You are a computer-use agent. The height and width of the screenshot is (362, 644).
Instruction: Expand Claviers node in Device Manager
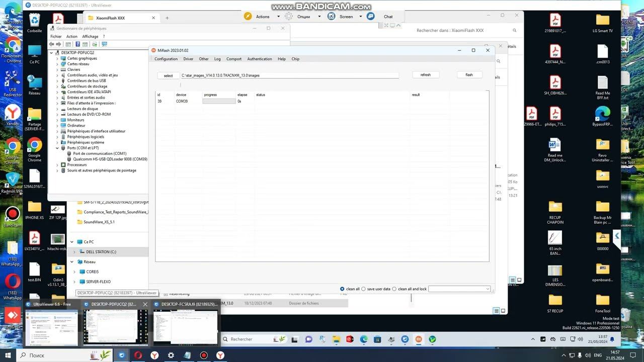[x=57, y=69]
